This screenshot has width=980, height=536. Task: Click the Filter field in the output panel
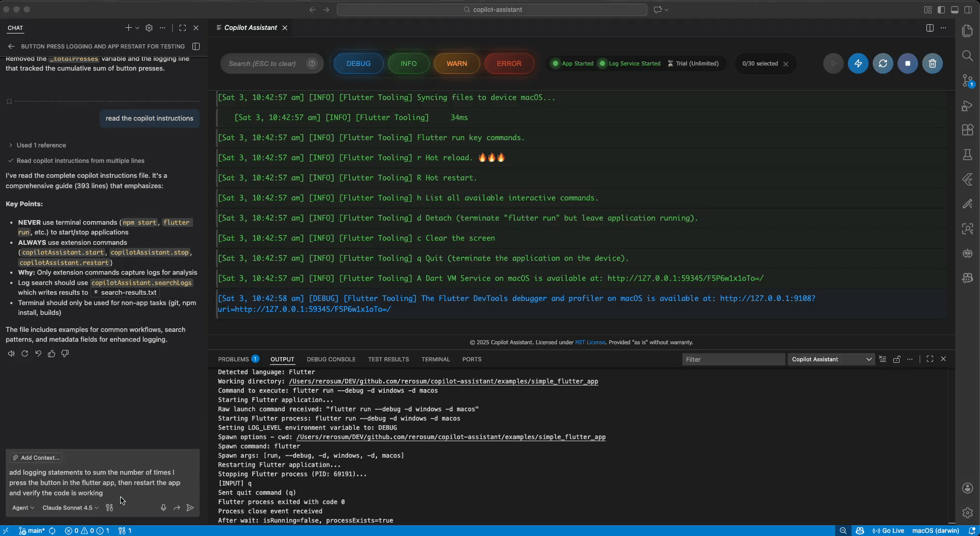(x=733, y=359)
